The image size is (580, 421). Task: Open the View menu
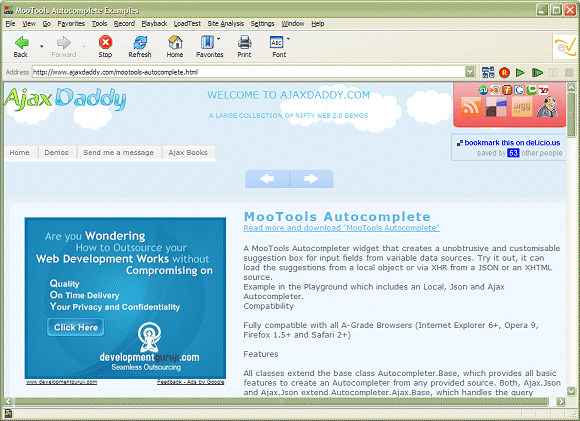[x=29, y=24]
